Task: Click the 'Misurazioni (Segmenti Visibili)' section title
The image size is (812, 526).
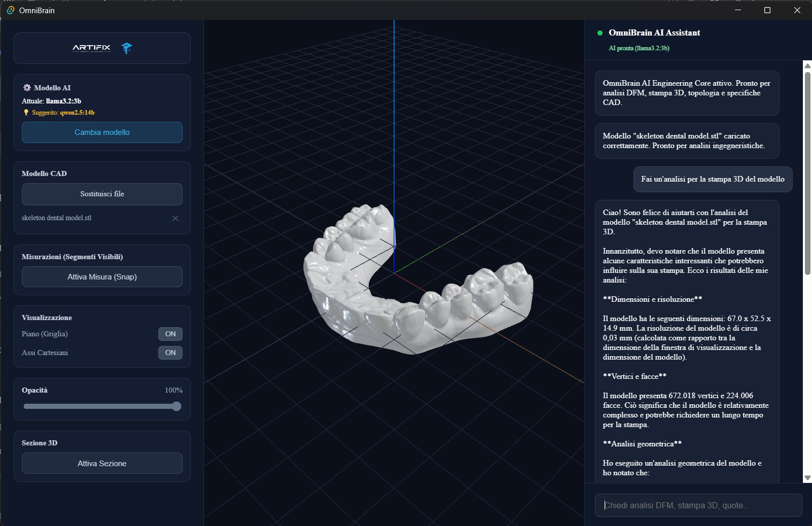Action: coord(72,257)
